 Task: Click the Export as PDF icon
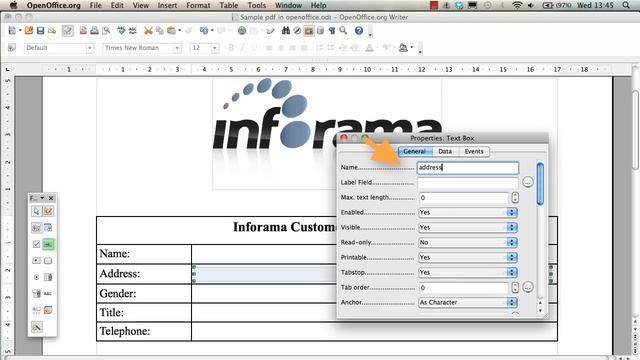point(83,31)
